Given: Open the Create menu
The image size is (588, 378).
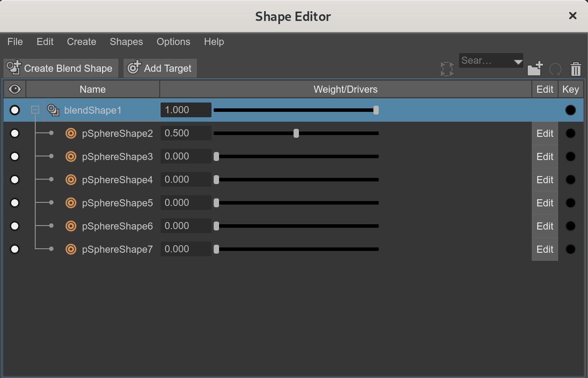Looking at the screenshot, I should point(82,42).
